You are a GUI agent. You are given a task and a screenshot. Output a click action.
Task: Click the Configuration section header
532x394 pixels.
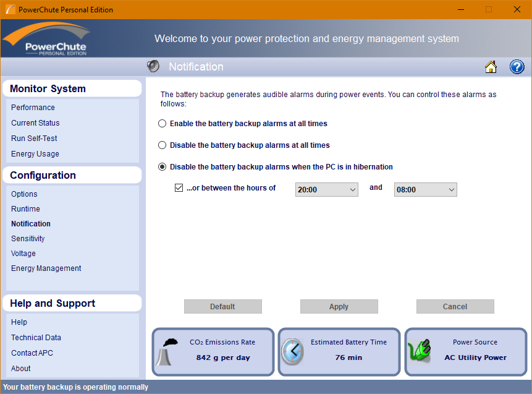pos(72,175)
